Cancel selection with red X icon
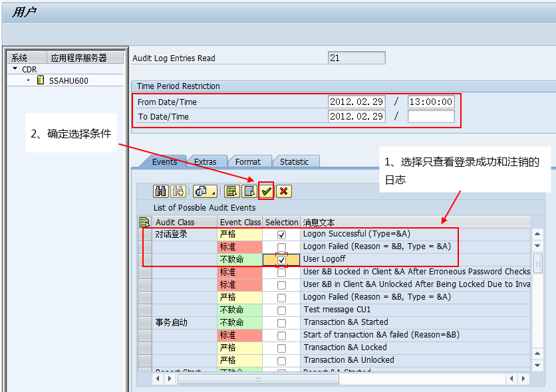556x392 pixels. tap(284, 191)
